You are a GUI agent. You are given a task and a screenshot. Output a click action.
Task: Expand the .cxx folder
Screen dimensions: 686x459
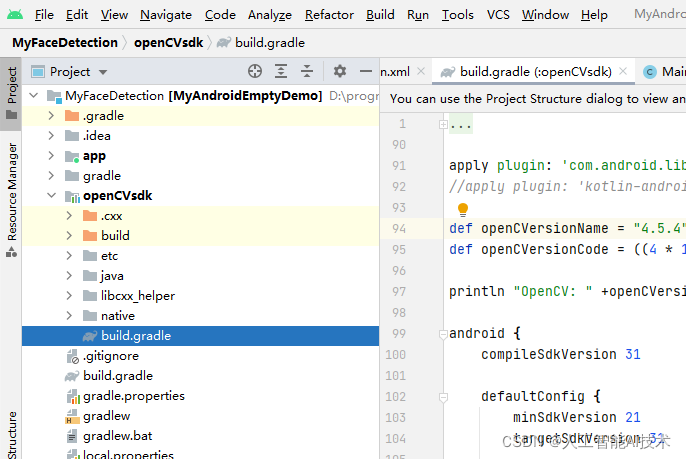(x=68, y=216)
